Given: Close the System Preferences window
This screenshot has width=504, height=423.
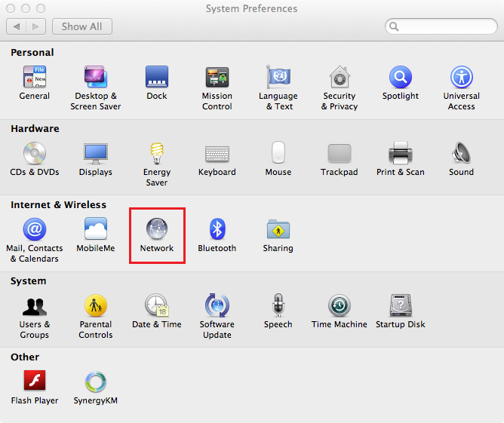Looking at the screenshot, I should click(x=11, y=8).
